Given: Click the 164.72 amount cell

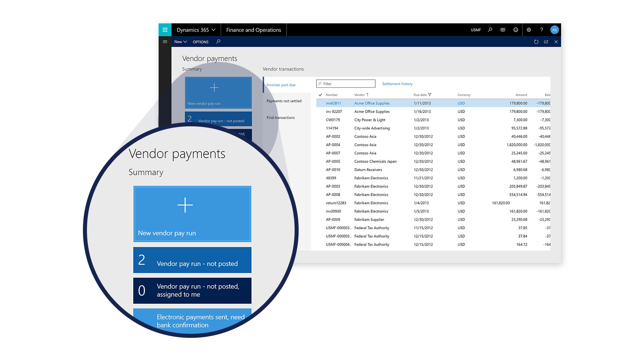Looking at the screenshot, I should point(522,245).
